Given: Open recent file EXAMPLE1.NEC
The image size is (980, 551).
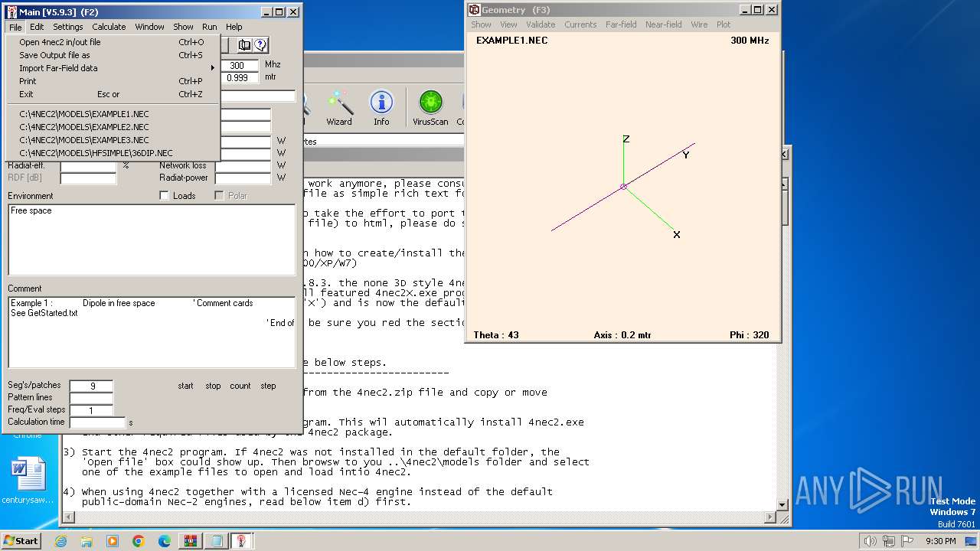Looking at the screenshot, I should tap(113, 114).
